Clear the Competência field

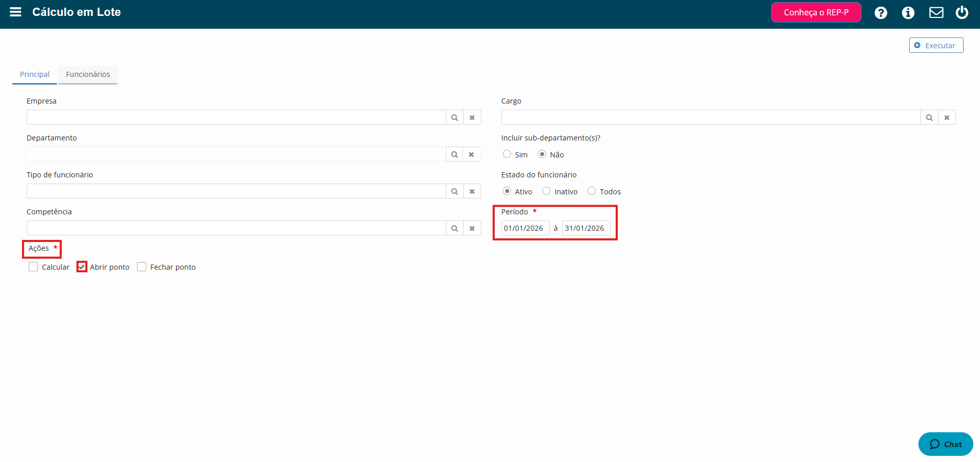(472, 228)
